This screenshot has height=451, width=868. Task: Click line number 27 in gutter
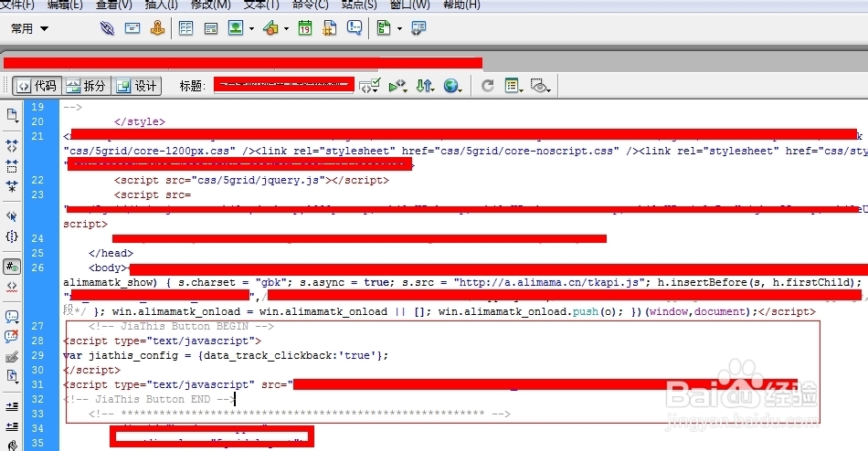coord(37,326)
